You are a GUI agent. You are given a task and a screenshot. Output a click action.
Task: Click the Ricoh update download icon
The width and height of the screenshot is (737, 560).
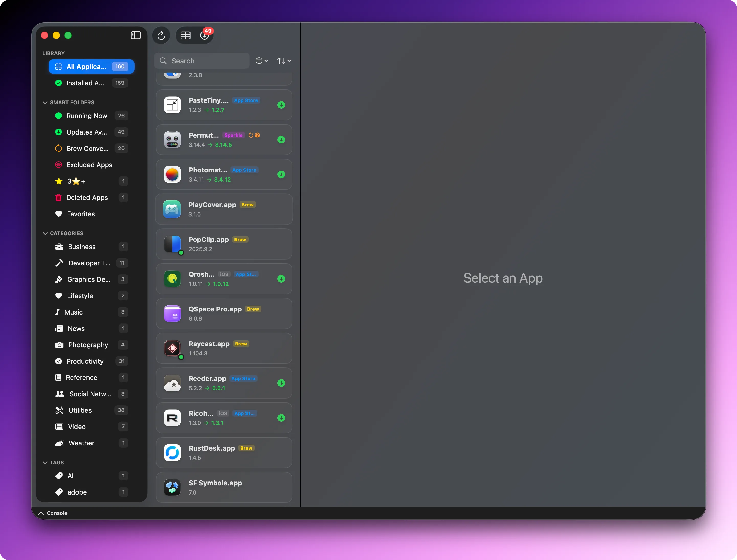tap(281, 418)
